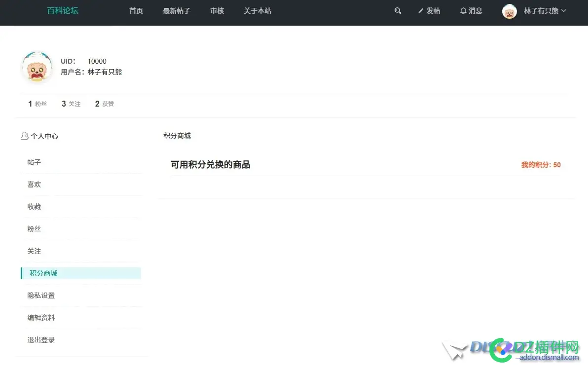588x370 pixels.
Task: Open 关于本站 from the navbar
Action: pos(257,10)
